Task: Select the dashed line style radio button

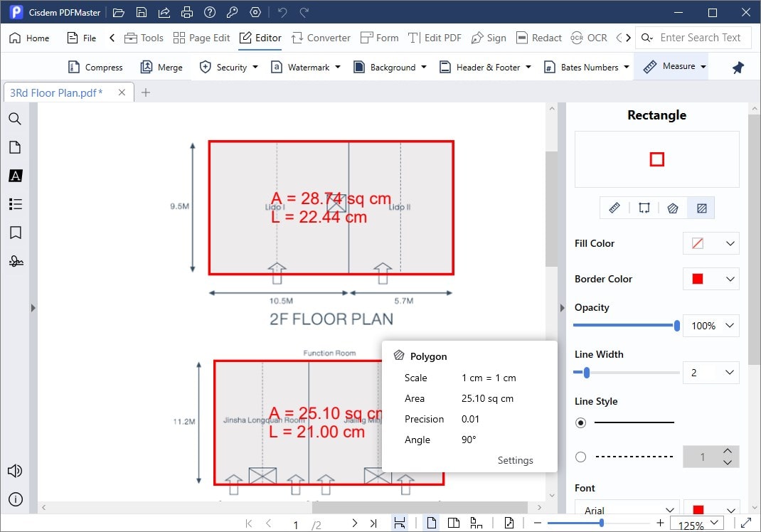Action: click(x=581, y=457)
